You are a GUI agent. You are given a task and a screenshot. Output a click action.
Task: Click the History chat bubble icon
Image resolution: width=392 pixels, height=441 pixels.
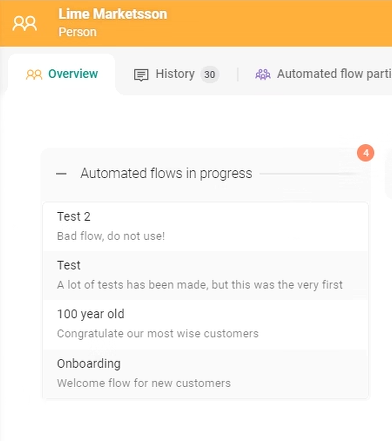[x=141, y=75]
